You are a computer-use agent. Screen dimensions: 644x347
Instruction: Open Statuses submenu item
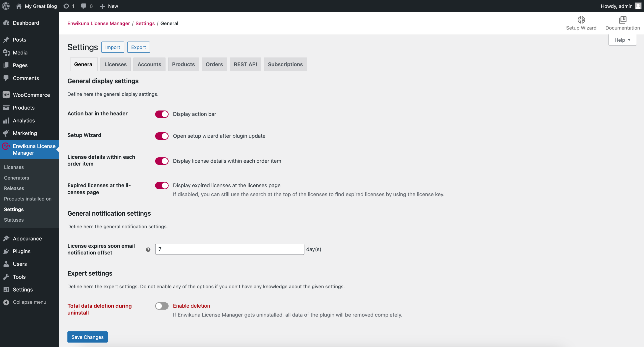coord(14,220)
